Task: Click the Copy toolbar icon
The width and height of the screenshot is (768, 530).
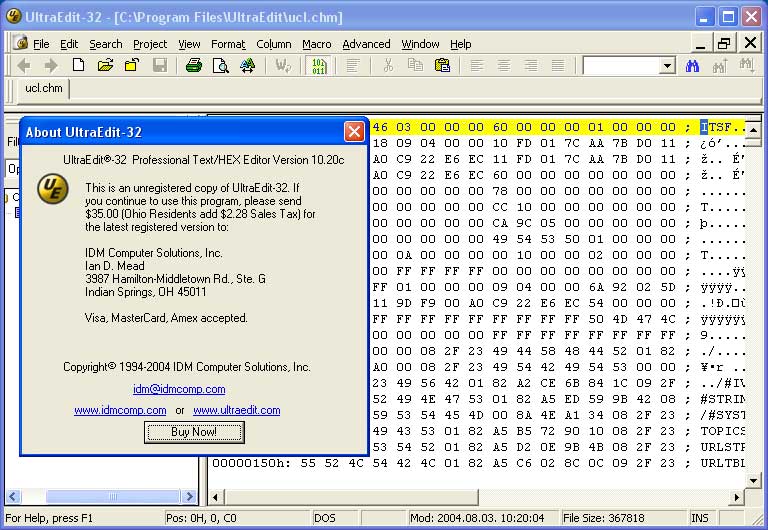Action: click(x=415, y=65)
